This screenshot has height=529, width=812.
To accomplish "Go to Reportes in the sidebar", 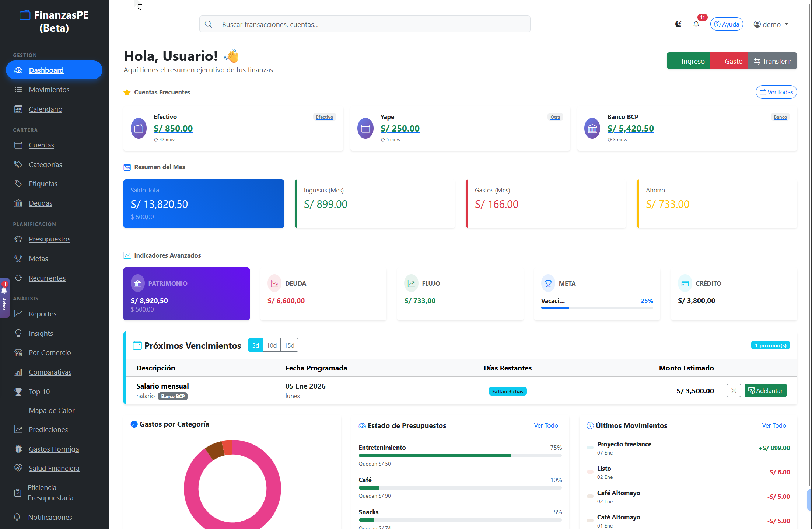I will point(43,314).
